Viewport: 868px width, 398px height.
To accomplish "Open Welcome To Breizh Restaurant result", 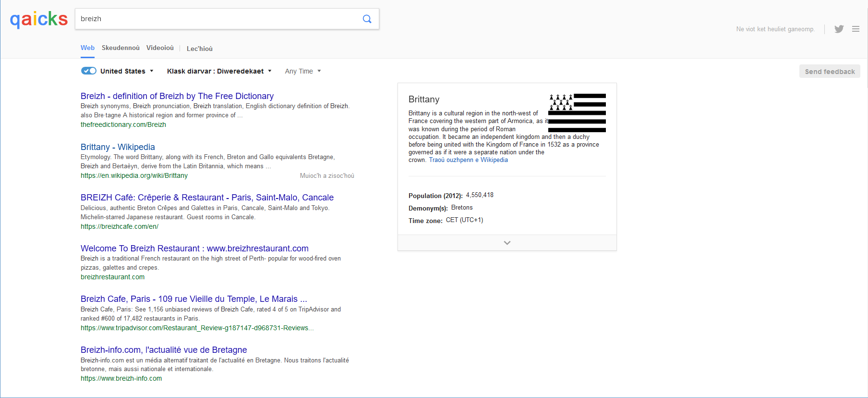I will [194, 249].
